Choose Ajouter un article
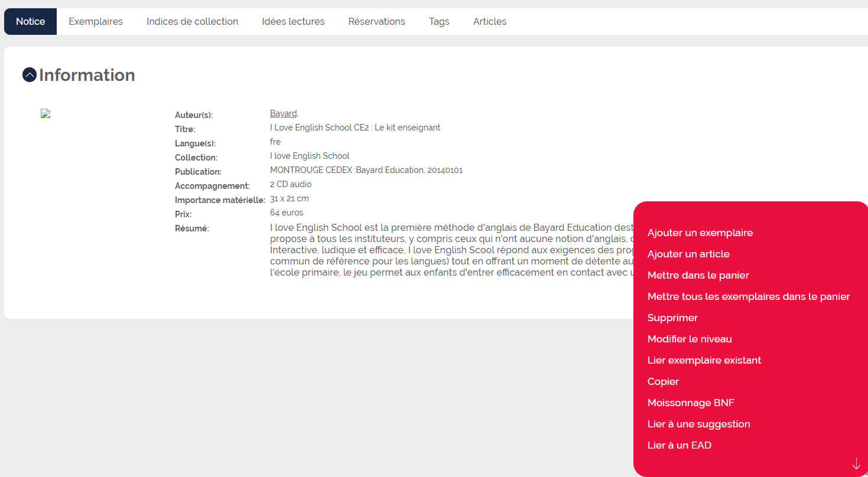 [x=688, y=254]
